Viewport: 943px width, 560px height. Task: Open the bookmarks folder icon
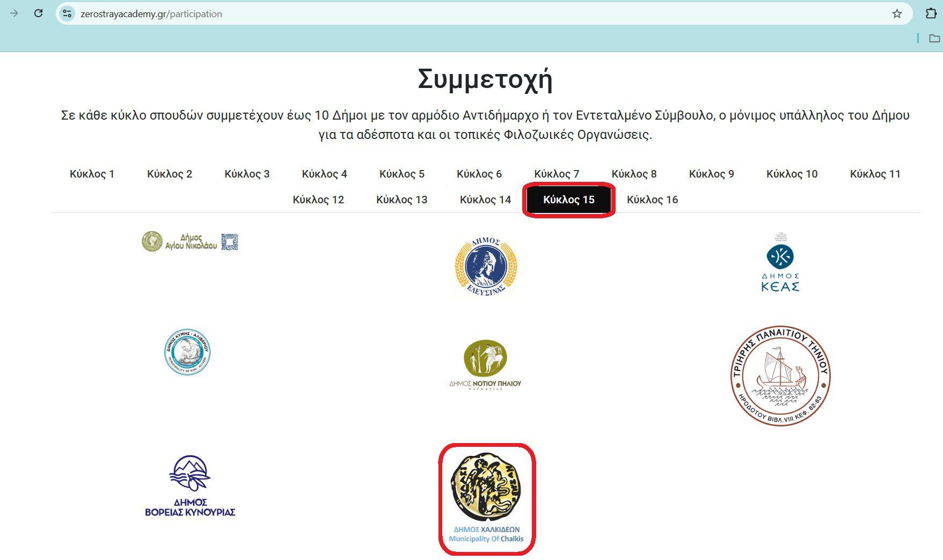pyautogui.click(x=934, y=38)
